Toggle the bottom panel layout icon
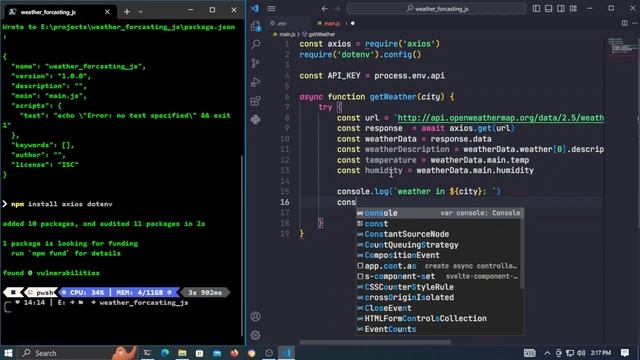The image size is (640, 360). click(549, 9)
